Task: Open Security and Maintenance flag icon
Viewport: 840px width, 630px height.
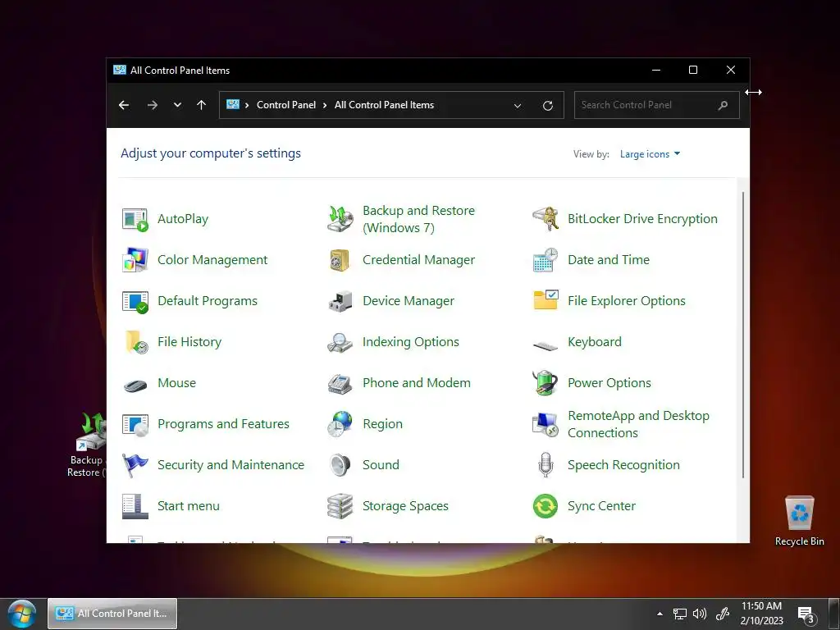Action: pos(135,465)
